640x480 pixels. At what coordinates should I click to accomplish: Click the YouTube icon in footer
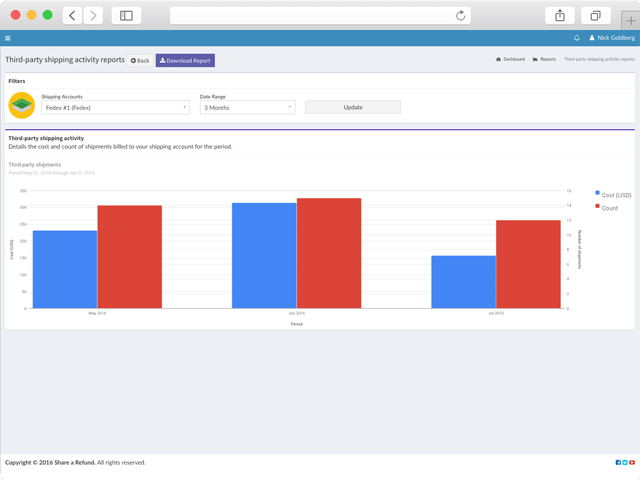(632, 462)
